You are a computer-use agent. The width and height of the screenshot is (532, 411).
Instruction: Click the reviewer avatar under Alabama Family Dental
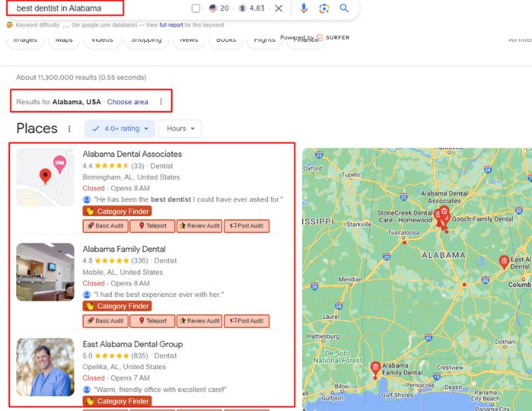[87, 295]
